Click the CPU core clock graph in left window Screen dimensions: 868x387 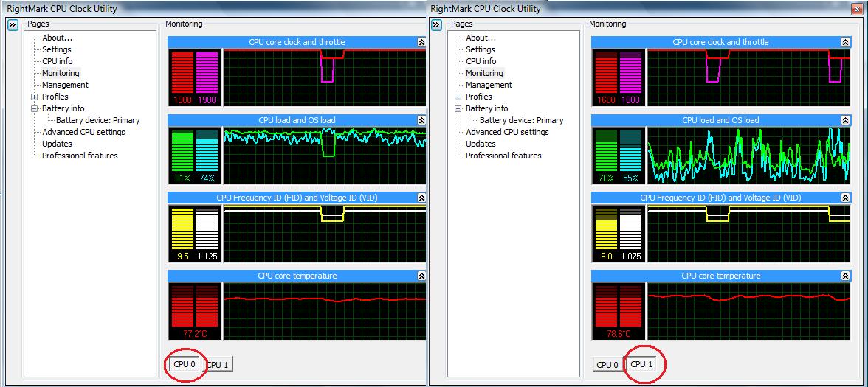[325, 77]
